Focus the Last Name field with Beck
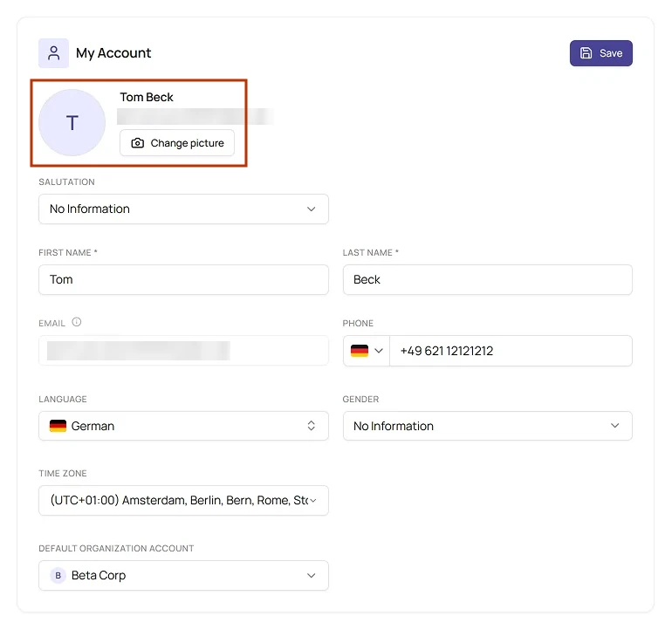Viewport: 672px width, 630px height. 487,279
